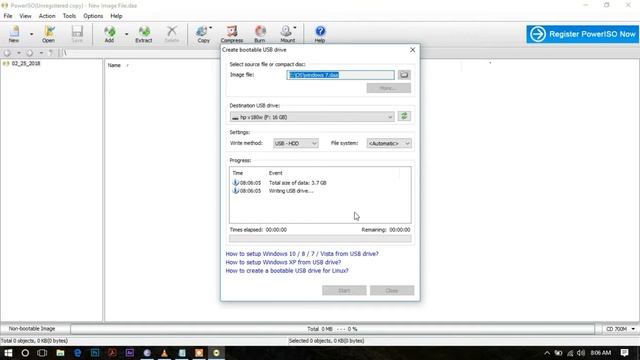Viewport: 640px width, 360px height.
Task: Click the path address field
Action: pos(141,53)
